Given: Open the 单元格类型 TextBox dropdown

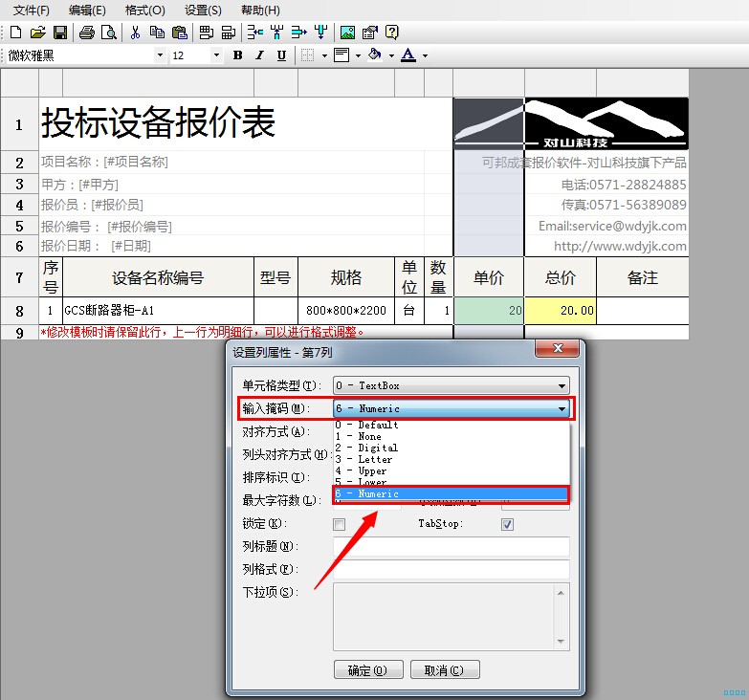Looking at the screenshot, I should coord(451,385).
